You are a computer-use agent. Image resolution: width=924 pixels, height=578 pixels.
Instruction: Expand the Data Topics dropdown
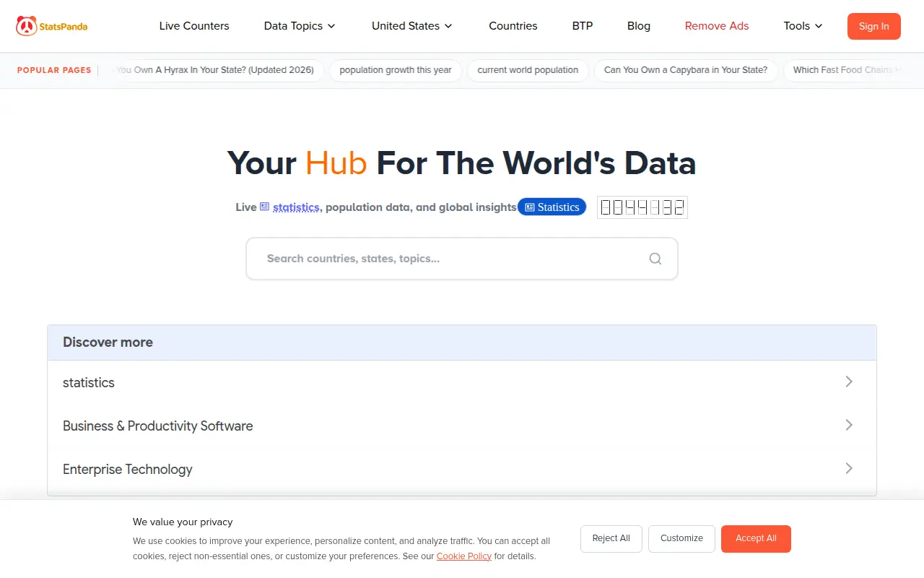300,26
